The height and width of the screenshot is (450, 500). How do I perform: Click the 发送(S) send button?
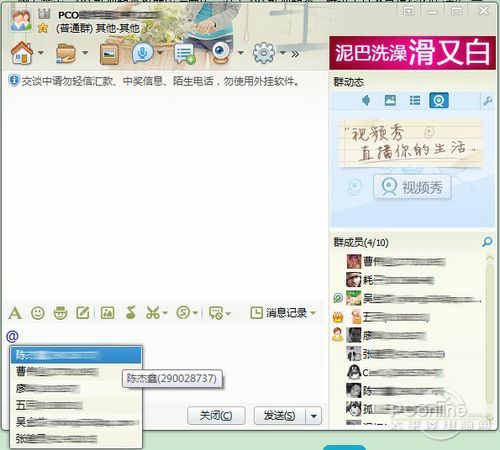(279, 416)
